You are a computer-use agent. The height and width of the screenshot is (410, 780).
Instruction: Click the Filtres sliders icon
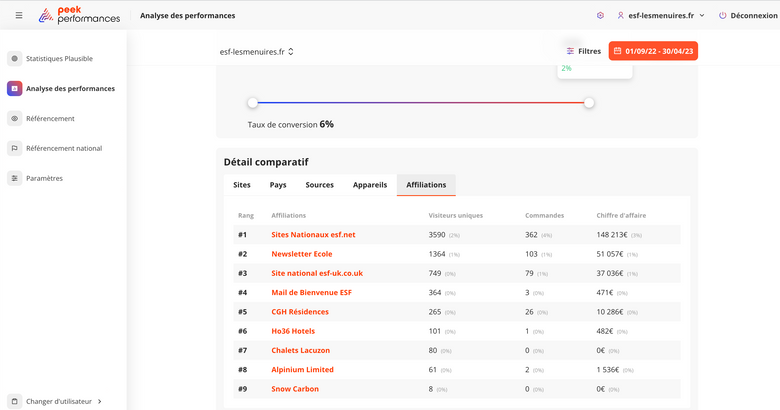point(570,51)
